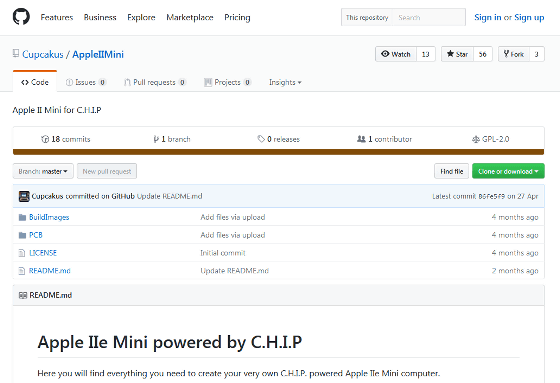Click the Sign in link

(488, 17)
